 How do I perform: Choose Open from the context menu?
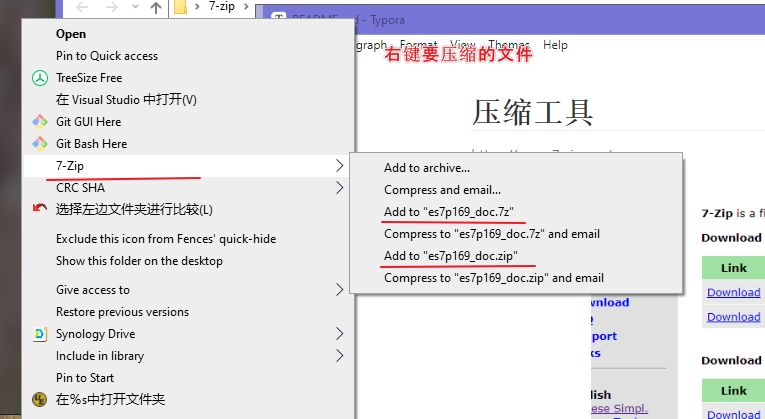189,34
